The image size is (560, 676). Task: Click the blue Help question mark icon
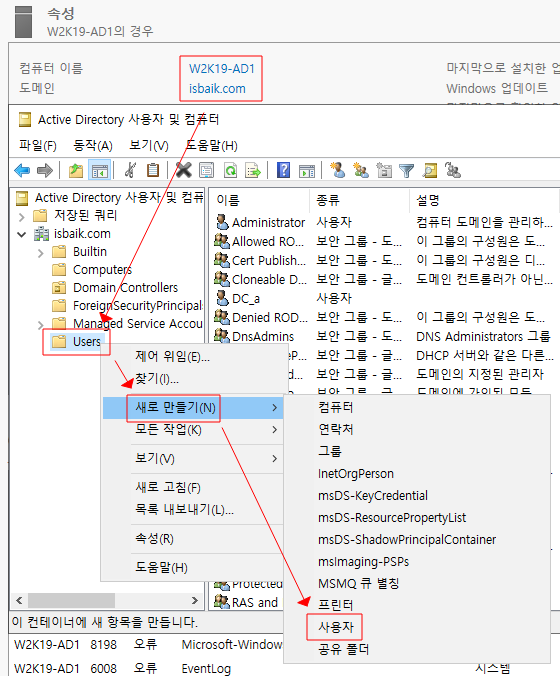pyautogui.click(x=283, y=170)
